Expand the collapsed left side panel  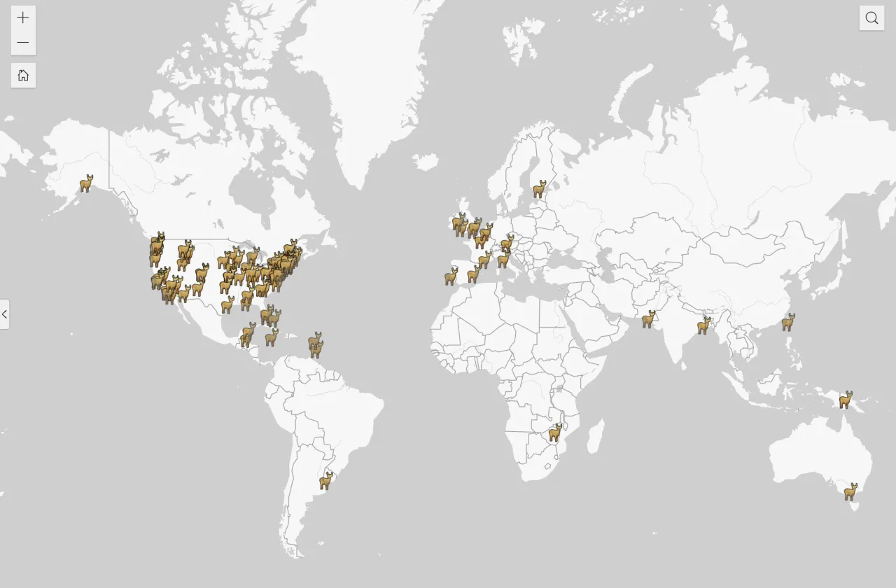[5, 314]
